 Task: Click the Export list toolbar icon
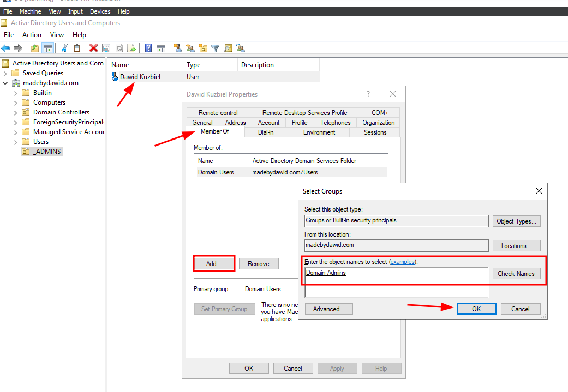pos(131,48)
